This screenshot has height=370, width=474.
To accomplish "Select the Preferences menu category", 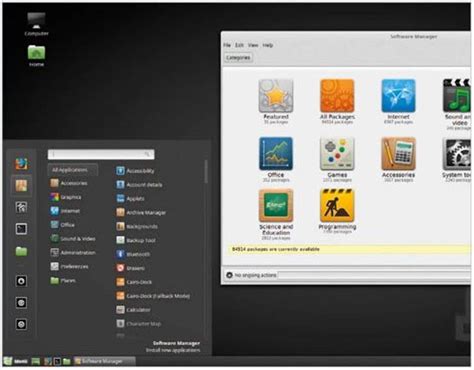I will (x=69, y=266).
